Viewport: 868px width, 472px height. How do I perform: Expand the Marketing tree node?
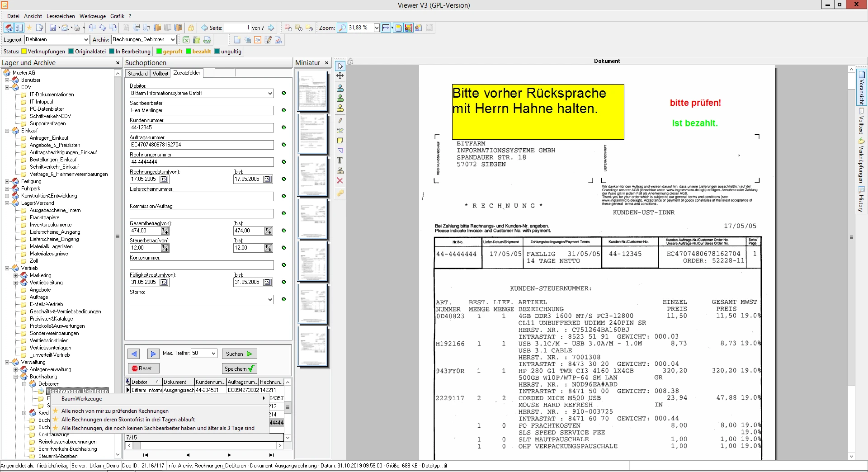[x=16, y=276]
